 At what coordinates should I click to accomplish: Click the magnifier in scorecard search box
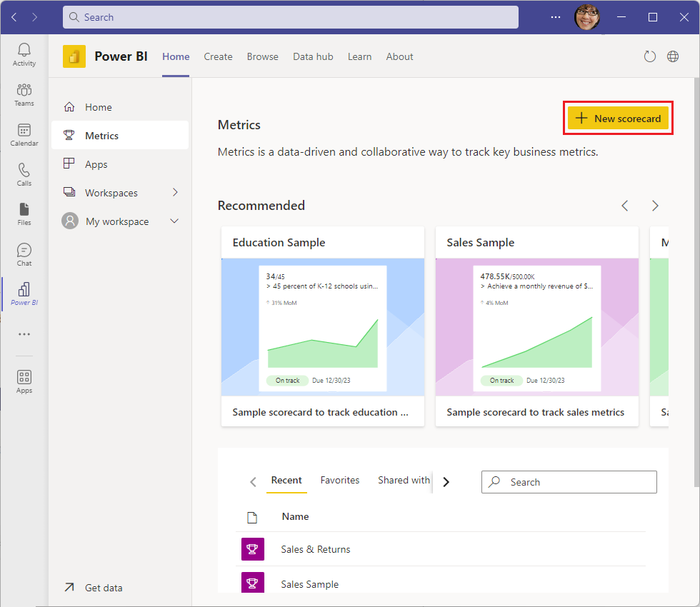494,481
